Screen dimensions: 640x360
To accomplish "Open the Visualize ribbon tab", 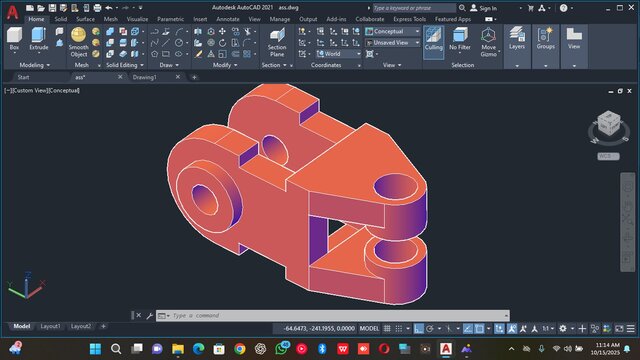I will [x=137, y=19].
